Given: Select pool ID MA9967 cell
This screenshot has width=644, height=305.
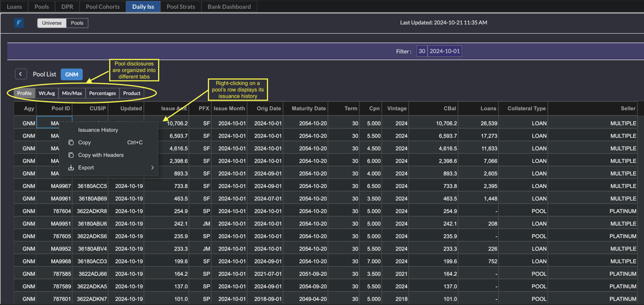Looking at the screenshot, I should pyautogui.click(x=61, y=186).
